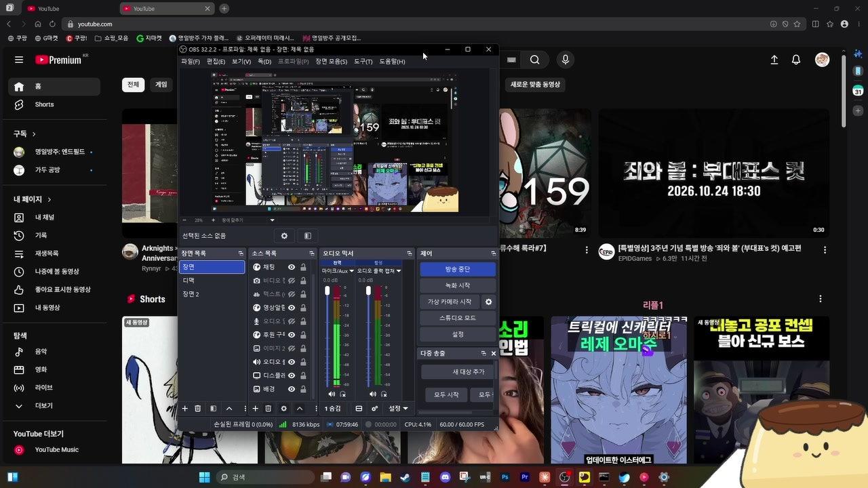868x488 pixels.
Task: Open the audio mixer 설정 dropdown
Action: (398, 409)
